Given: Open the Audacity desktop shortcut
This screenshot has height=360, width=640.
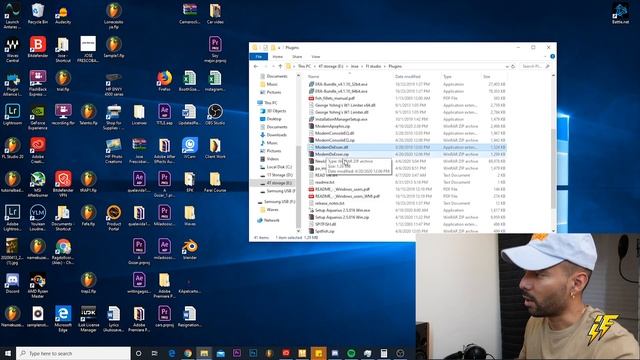Looking at the screenshot, I should 63,13.
